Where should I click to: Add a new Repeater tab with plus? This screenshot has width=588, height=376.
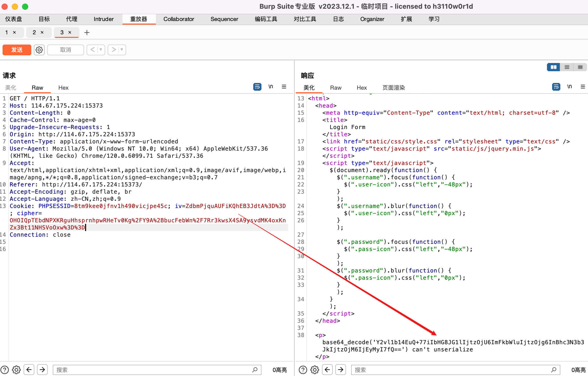coord(87,33)
